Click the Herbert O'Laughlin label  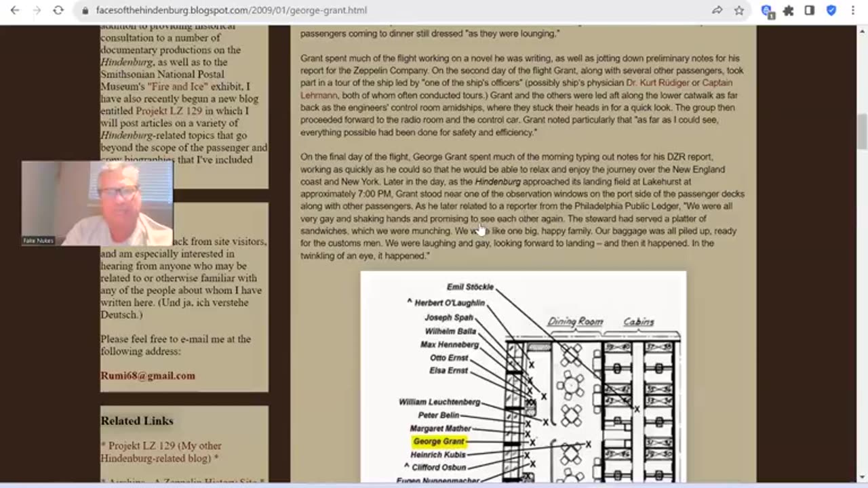point(449,302)
